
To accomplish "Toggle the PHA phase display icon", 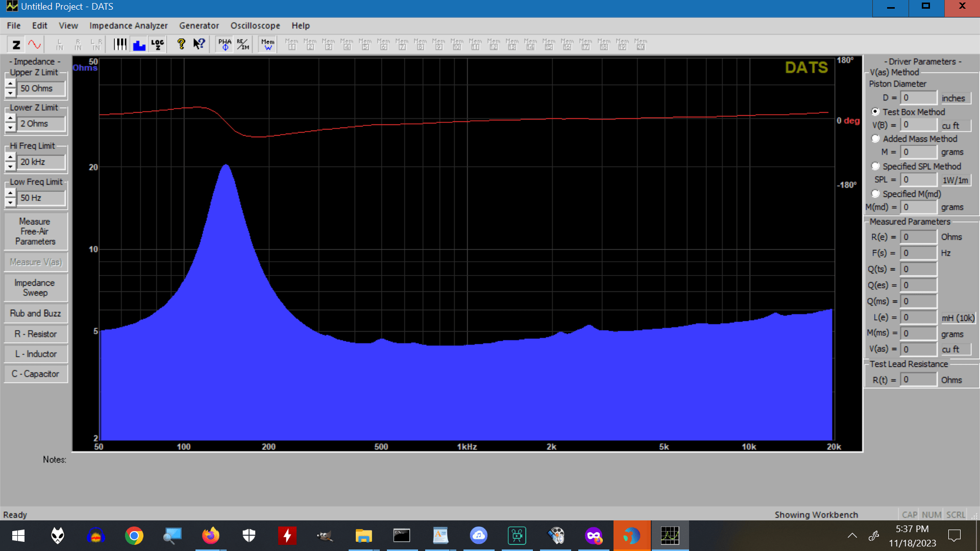I will tap(225, 44).
